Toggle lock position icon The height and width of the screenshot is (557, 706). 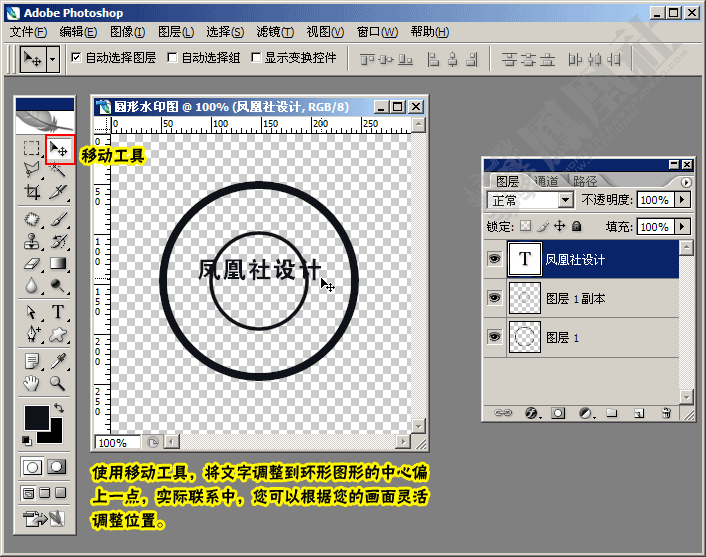pyautogui.click(x=560, y=226)
